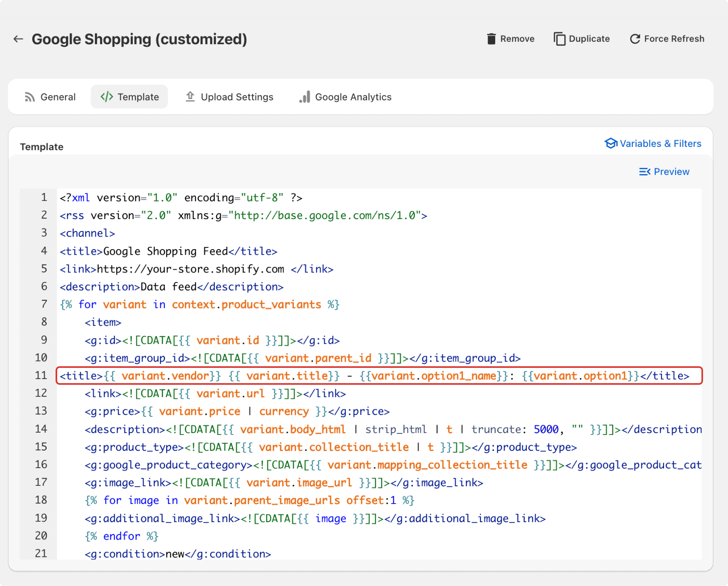
Task: Click line number 11 in the gutter
Action: click(x=41, y=376)
